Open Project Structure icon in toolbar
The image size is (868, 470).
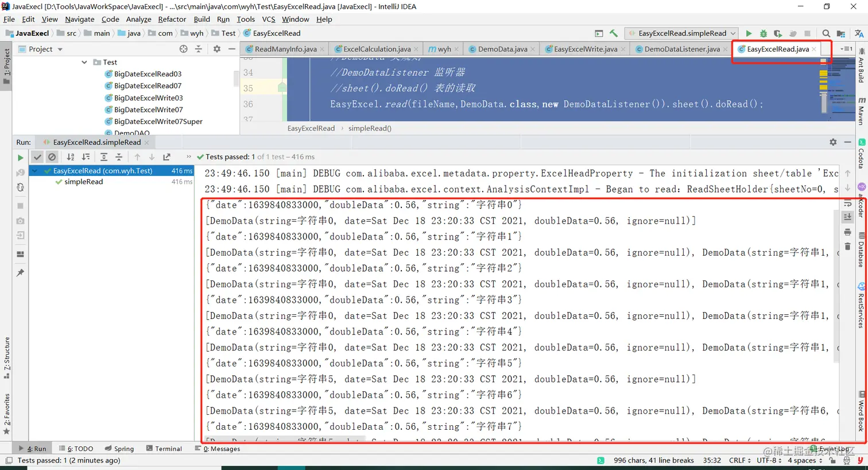tap(841, 33)
